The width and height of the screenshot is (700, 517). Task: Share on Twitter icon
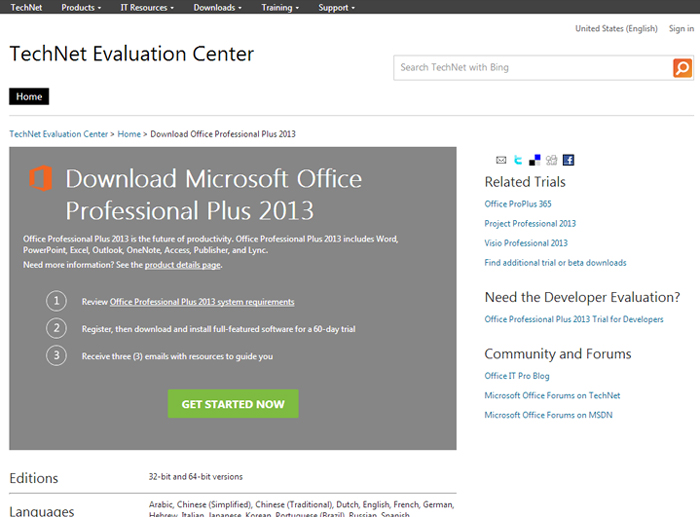coord(518,160)
